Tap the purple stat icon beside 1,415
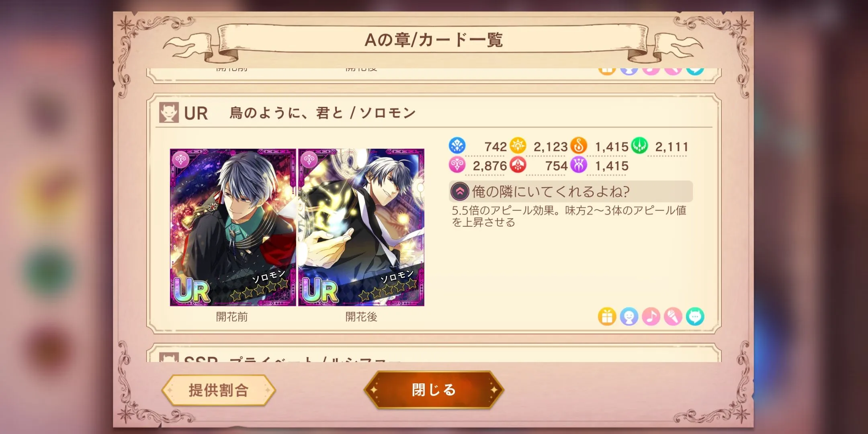868x434 pixels. [579, 165]
